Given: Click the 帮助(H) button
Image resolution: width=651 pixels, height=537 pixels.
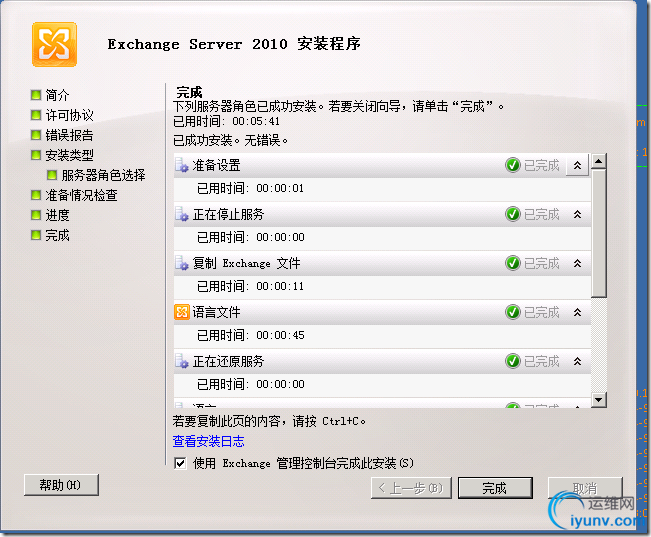Looking at the screenshot, I should click(61, 485).
